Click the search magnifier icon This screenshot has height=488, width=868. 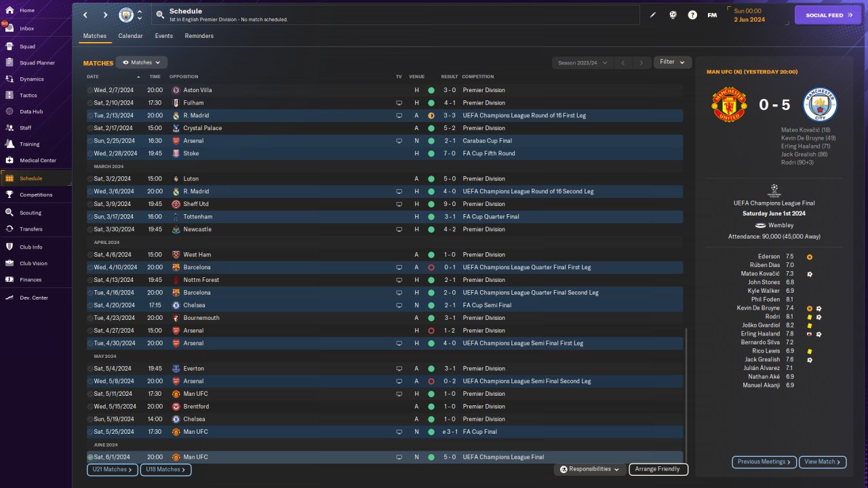click(159, 15)
